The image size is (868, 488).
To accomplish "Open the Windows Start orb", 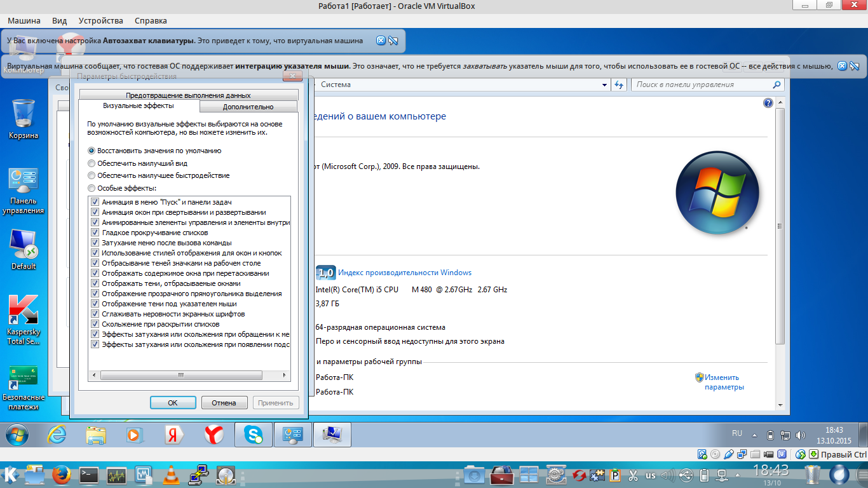I will 17,435.
